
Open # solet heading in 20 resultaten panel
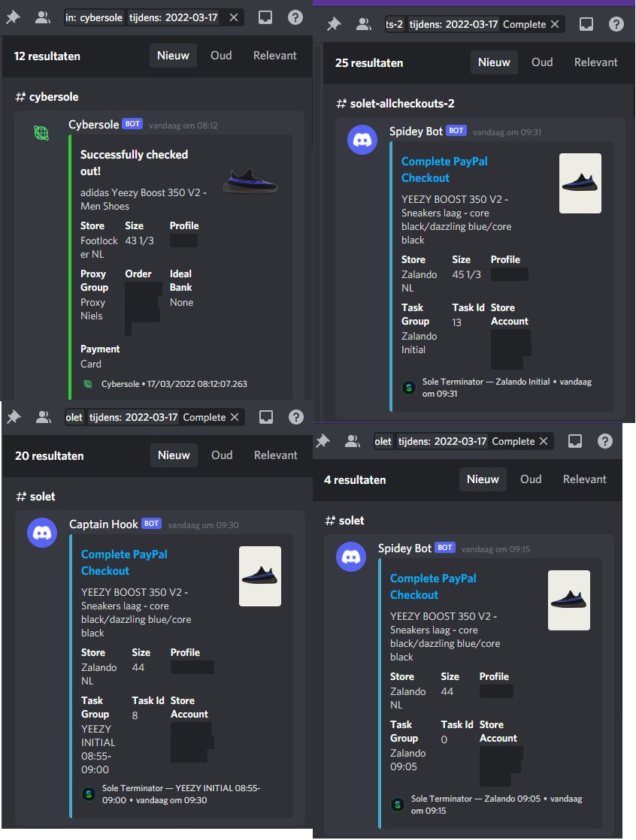click(35, 497)
